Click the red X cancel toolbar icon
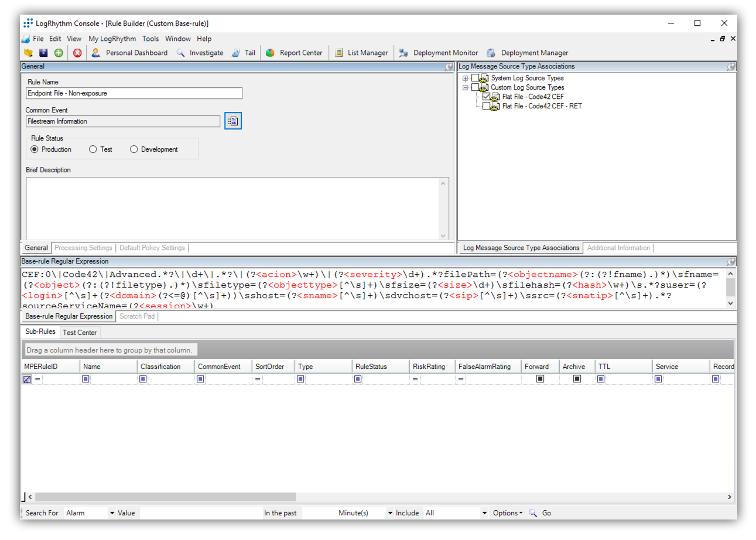Screen dimensions: 756x540 coord(77,53)
